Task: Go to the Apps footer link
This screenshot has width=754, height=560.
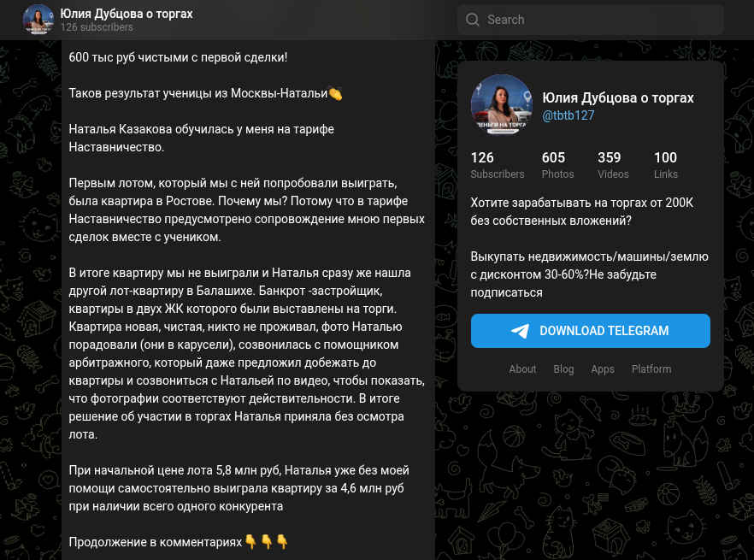Action: (x=603, y=369)
